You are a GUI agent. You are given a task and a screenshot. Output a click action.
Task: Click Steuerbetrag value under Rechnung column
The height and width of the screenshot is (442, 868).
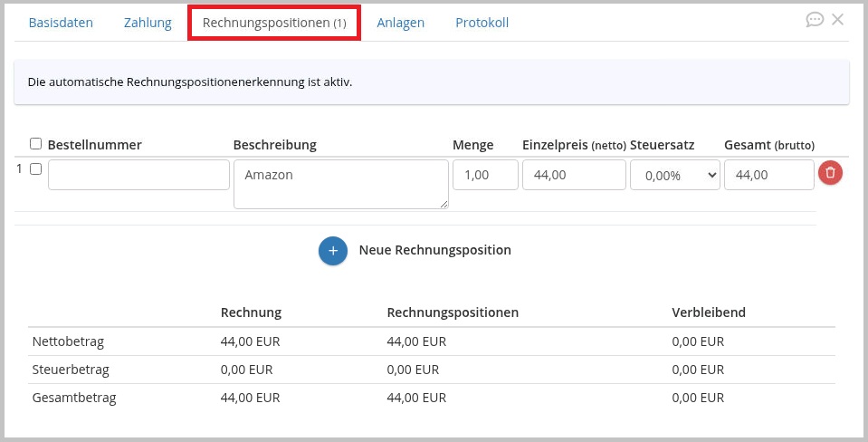click(x=247, y=370)
